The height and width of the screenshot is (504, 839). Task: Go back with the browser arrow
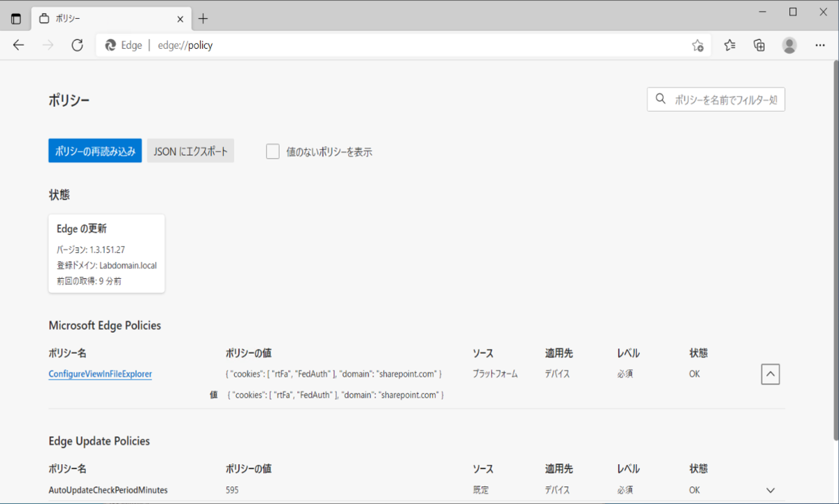point(19,45)
